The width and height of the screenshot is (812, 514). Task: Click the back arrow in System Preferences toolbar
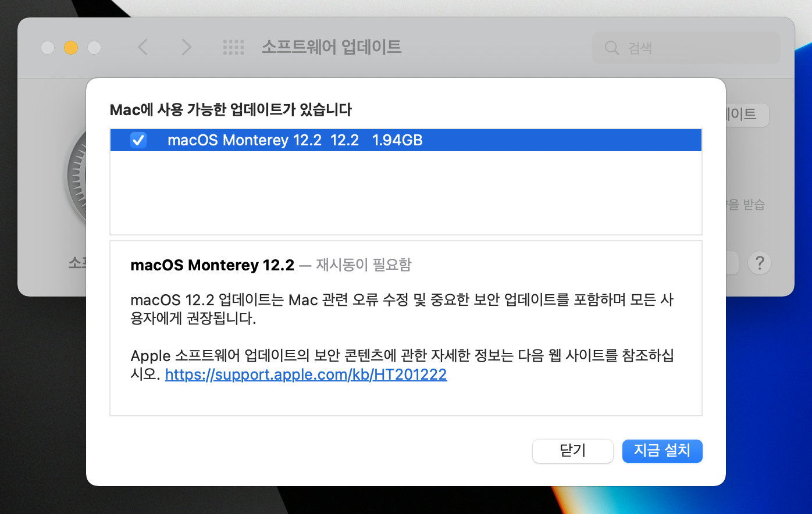[143, 47]
